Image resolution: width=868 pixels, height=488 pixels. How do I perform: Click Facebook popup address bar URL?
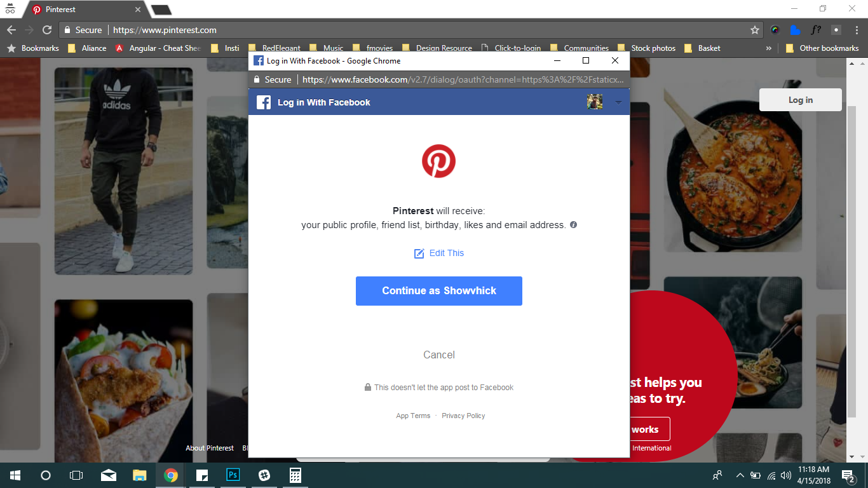click(463, 79)
